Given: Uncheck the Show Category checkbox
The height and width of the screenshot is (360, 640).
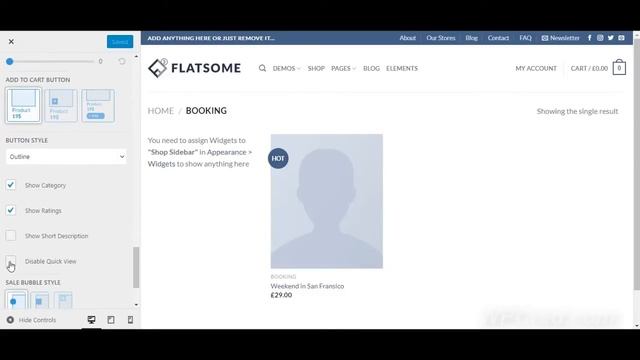Looking at the screenshot, I should [11, 185].
